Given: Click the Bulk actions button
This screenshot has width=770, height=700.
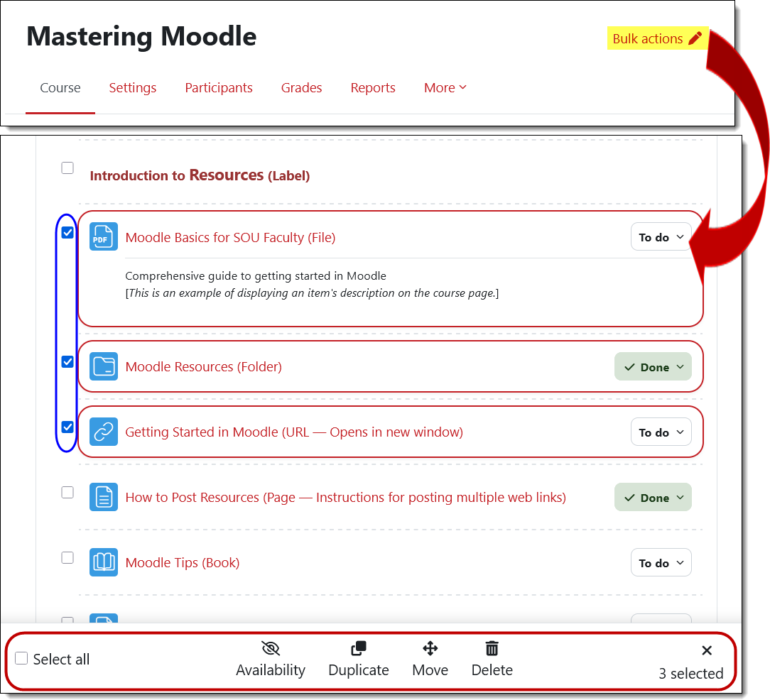Looking at the screenshot, I should point(657,38).
